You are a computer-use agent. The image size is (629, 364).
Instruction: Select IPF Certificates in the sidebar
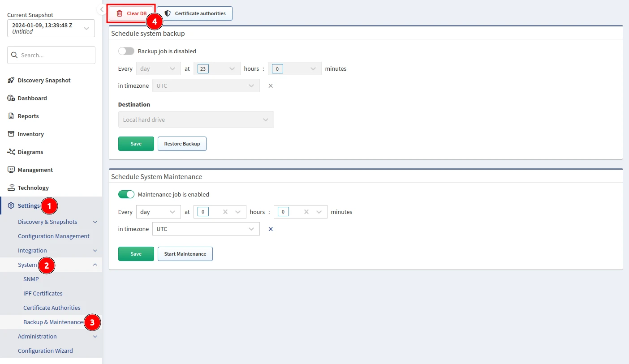(x=43, y=293)
